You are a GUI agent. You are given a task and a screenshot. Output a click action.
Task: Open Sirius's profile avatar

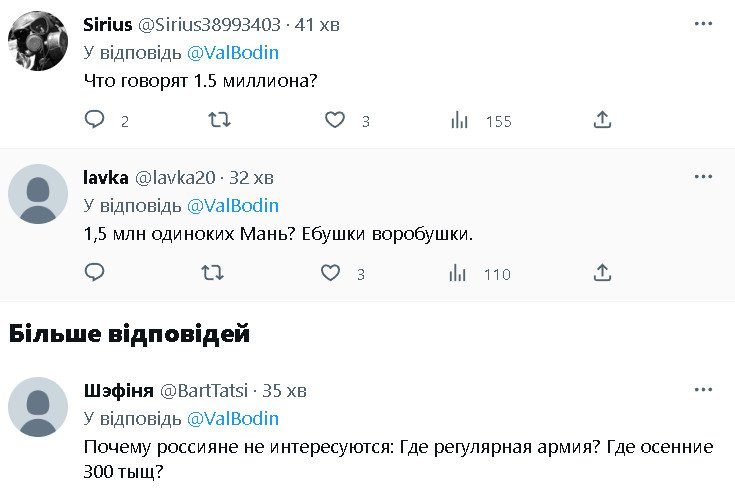coord(38,43)
